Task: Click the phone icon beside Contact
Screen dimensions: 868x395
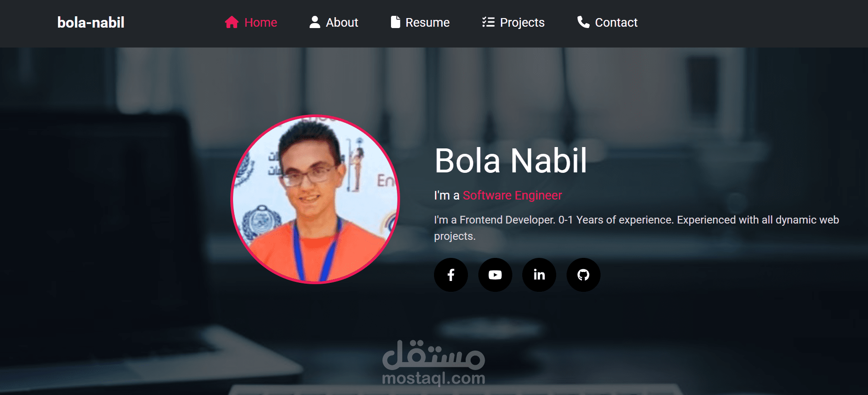Action: click(583, 22)
